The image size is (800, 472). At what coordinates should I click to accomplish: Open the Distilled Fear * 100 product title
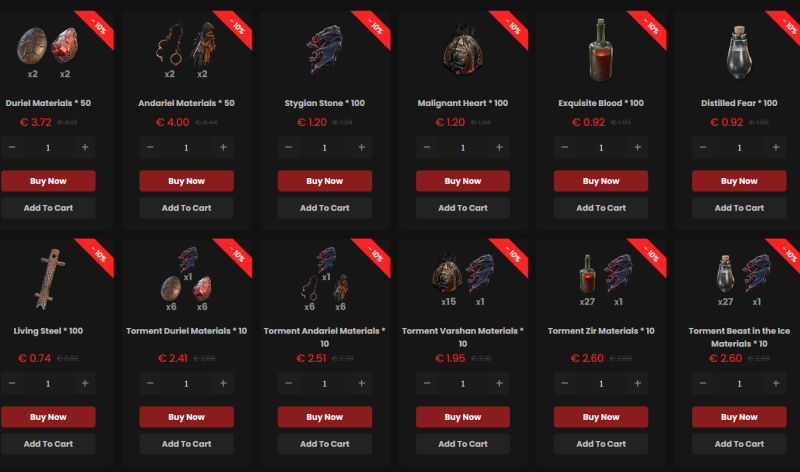(739, 103)
